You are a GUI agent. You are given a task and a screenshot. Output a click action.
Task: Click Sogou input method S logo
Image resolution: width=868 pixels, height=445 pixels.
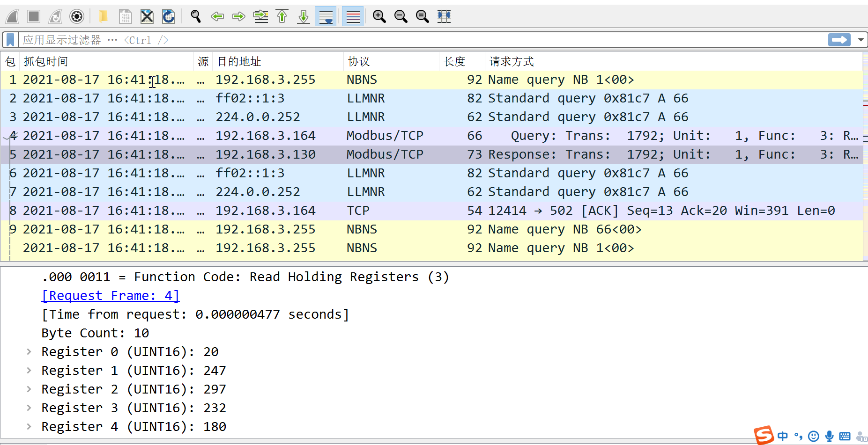[x=764, y=435]
